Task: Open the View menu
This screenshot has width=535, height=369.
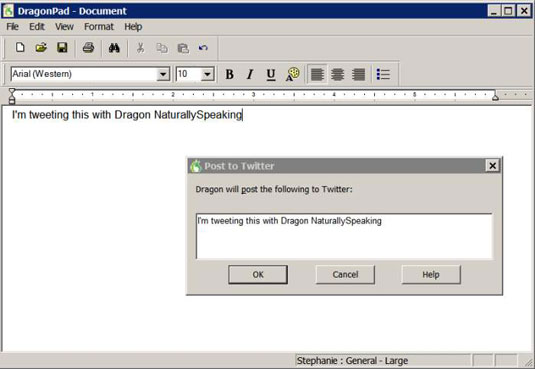Action: point(64,27)
